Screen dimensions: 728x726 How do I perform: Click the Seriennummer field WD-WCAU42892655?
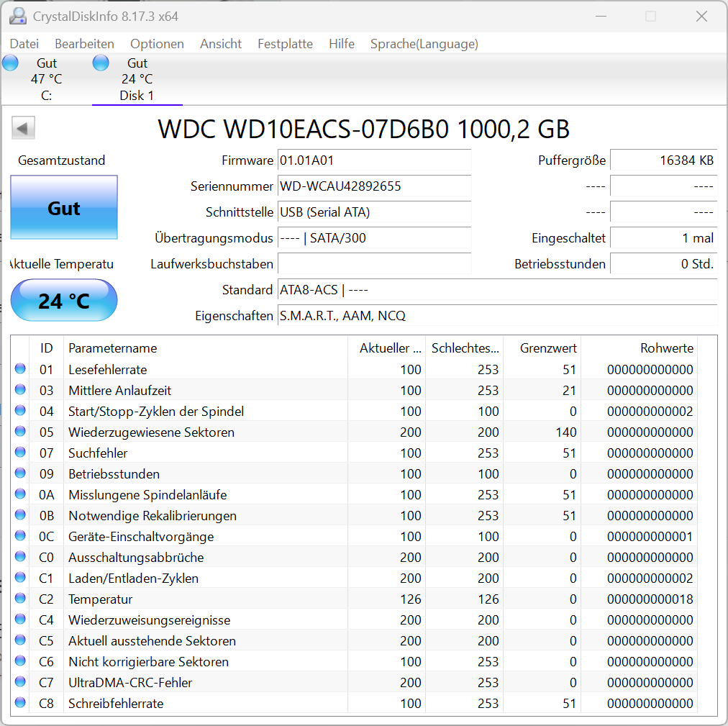pos(374,186)
